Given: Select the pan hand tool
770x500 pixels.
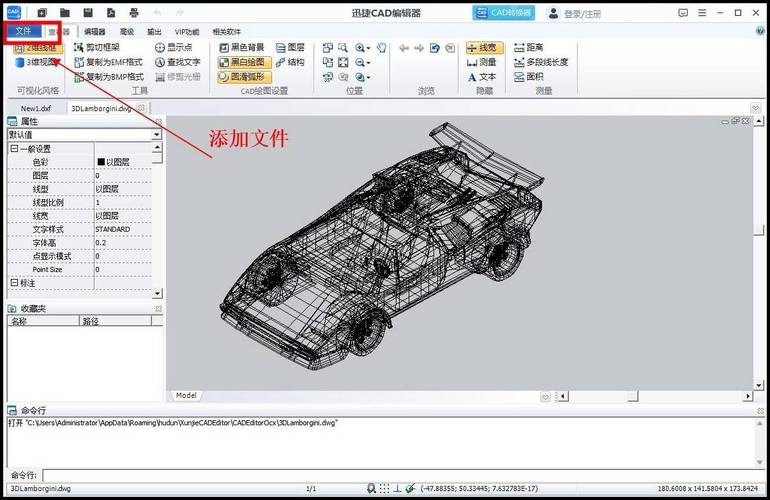Looking at the screenshot, I should (x=382, y=48).
